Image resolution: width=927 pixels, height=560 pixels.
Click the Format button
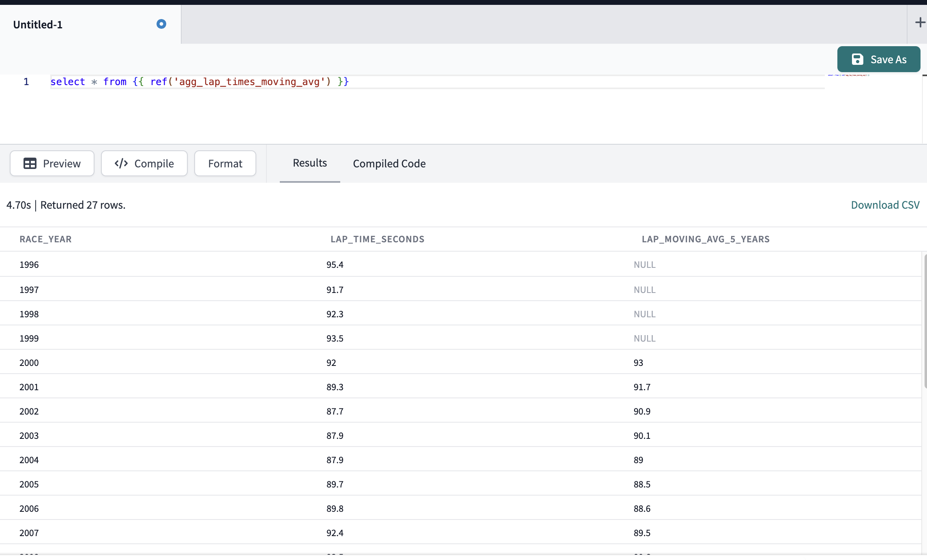tap(225, 163)
